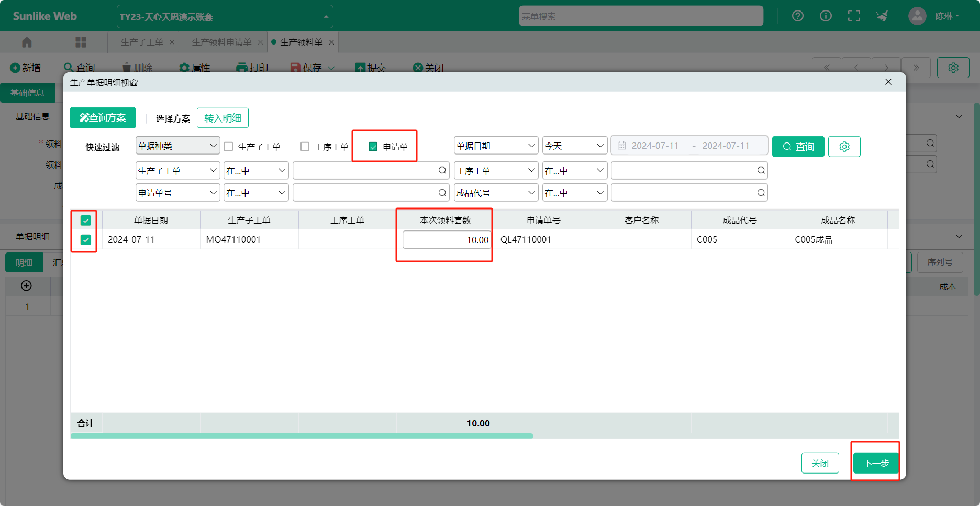Screen dimensions: 980x506
Task: Open the 成品代号 filter field dropdown
Action: click(x=496, y=193)
